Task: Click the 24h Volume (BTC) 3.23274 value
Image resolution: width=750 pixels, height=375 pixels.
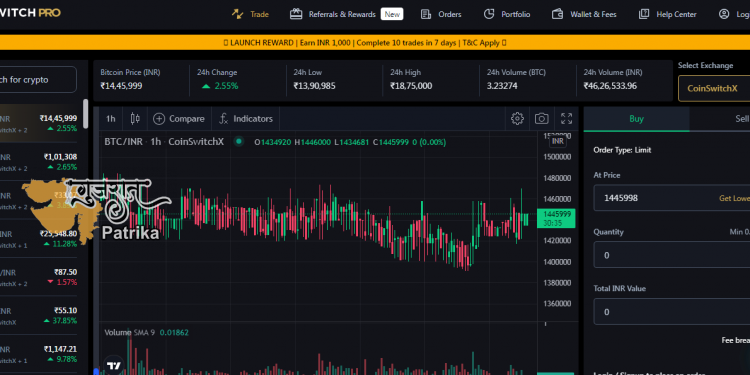Action: pos(502,86)
